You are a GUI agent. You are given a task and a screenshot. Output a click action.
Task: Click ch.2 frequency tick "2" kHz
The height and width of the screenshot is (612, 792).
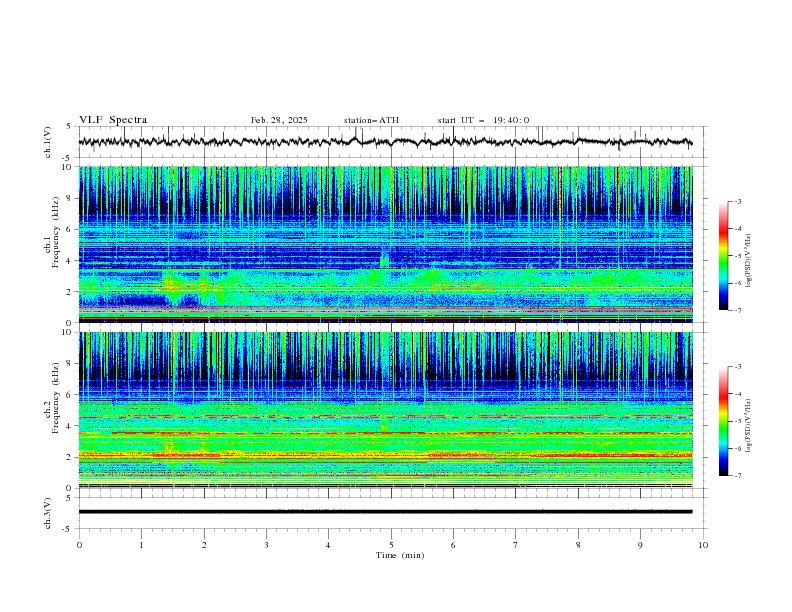point(70,457)
